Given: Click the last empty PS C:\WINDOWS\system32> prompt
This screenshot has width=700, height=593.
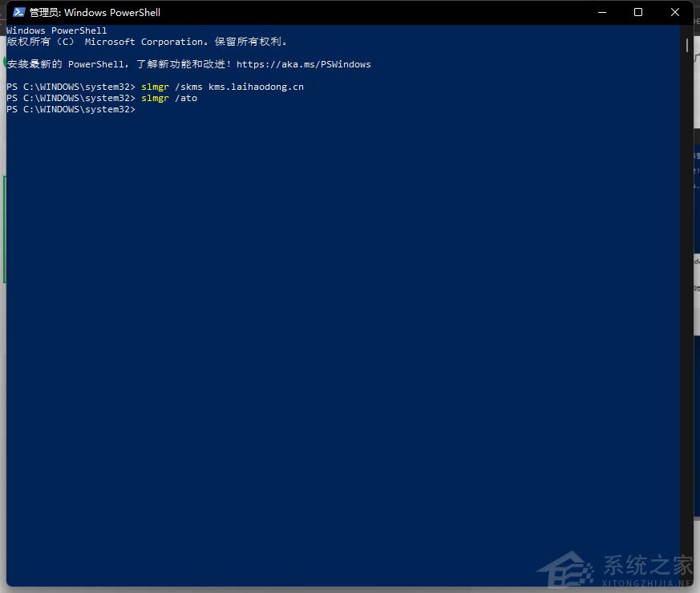Looking at the screenshot, I should point(71,109).
